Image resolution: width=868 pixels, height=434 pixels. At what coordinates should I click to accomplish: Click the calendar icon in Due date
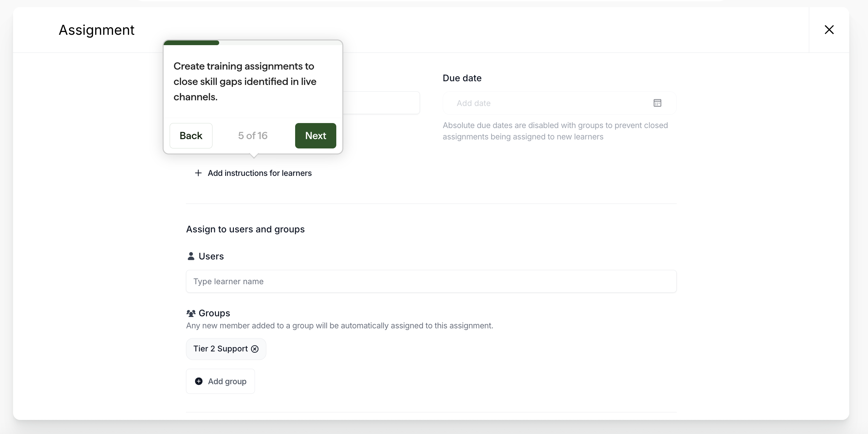[x=657, y=103]
